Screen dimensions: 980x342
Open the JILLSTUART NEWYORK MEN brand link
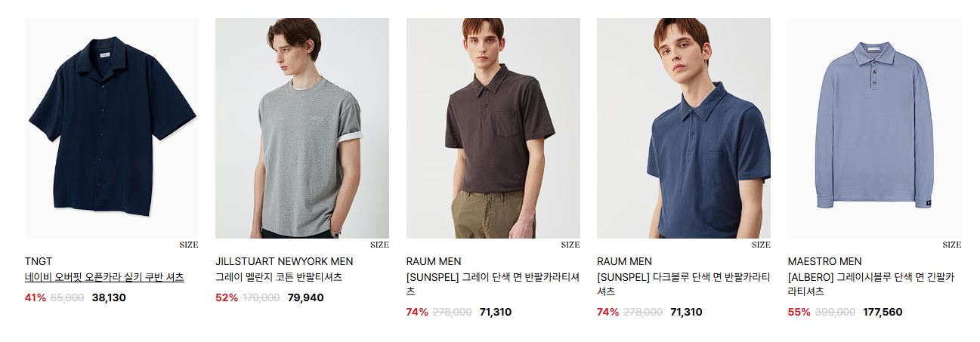[x=284, y=261]
